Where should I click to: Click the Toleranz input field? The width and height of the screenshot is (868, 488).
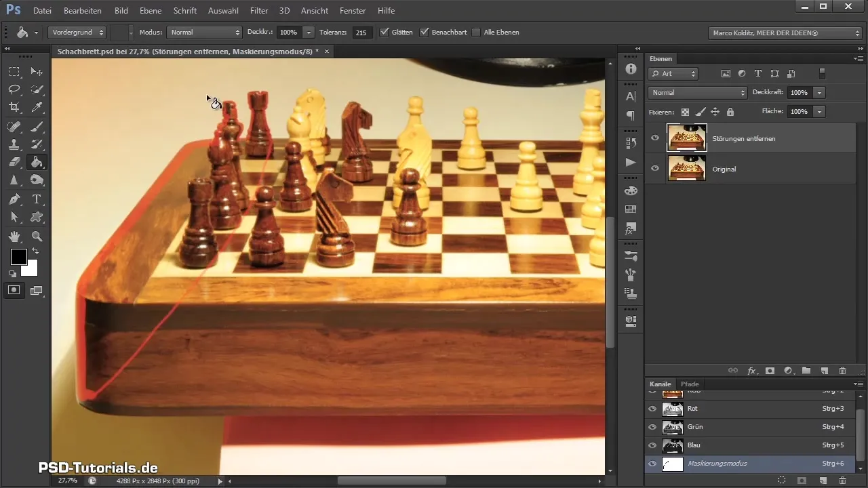pos(362,32)
